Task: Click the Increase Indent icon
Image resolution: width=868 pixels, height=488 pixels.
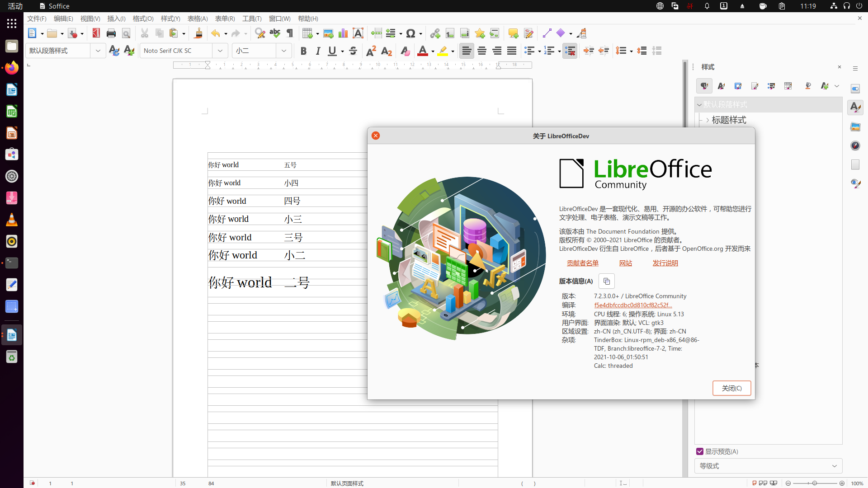Action: click(x=589, y=51)
